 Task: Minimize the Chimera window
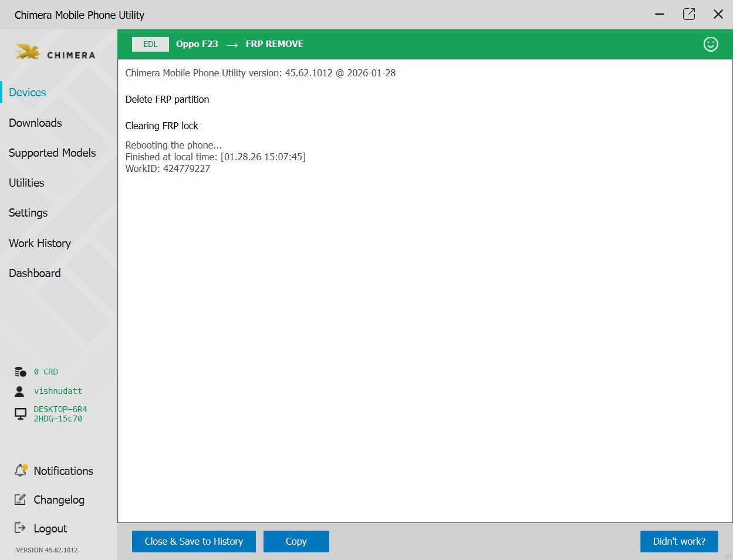point(660,14)
